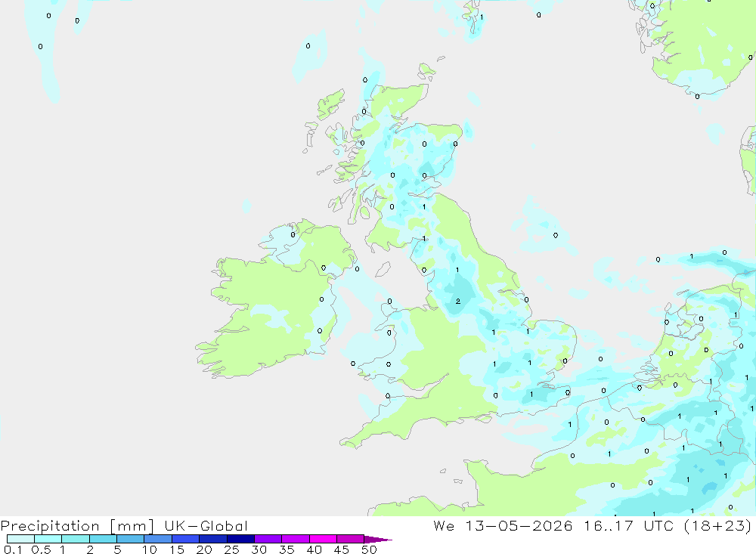
Task: Click the "35" legend scale label
Action: (287, 549)
